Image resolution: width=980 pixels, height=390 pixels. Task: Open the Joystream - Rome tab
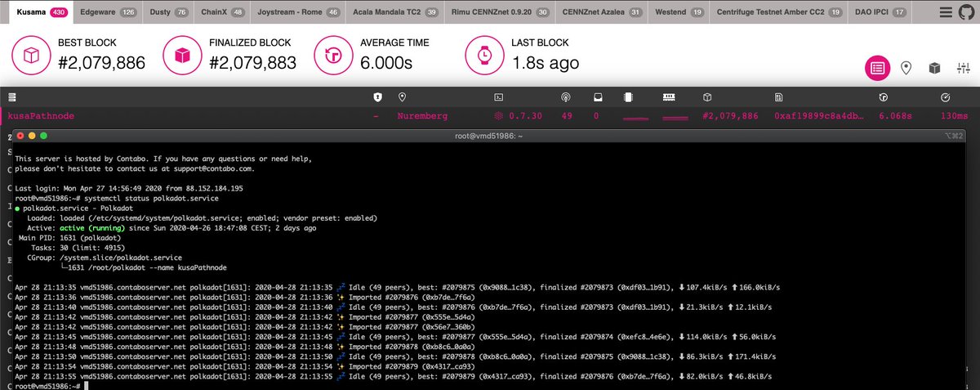[297, 12]
